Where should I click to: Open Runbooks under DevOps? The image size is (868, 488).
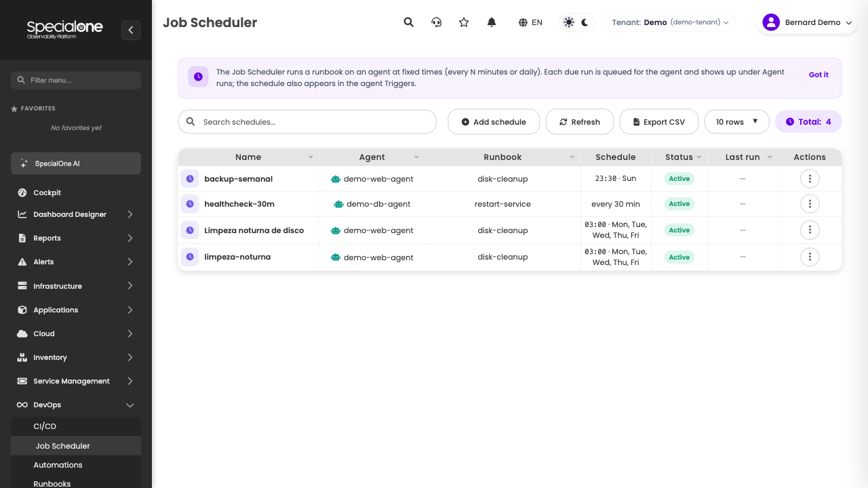pyautogui.click(x=76, y=483)
